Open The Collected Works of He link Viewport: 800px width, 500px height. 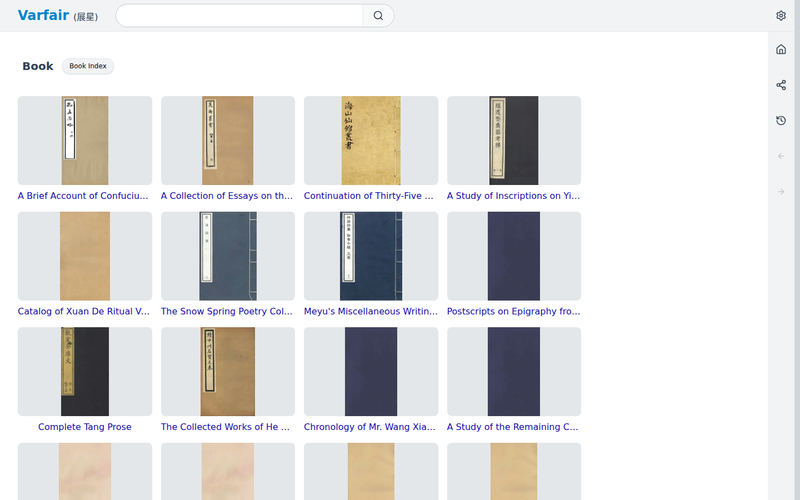tap(226, 427)
